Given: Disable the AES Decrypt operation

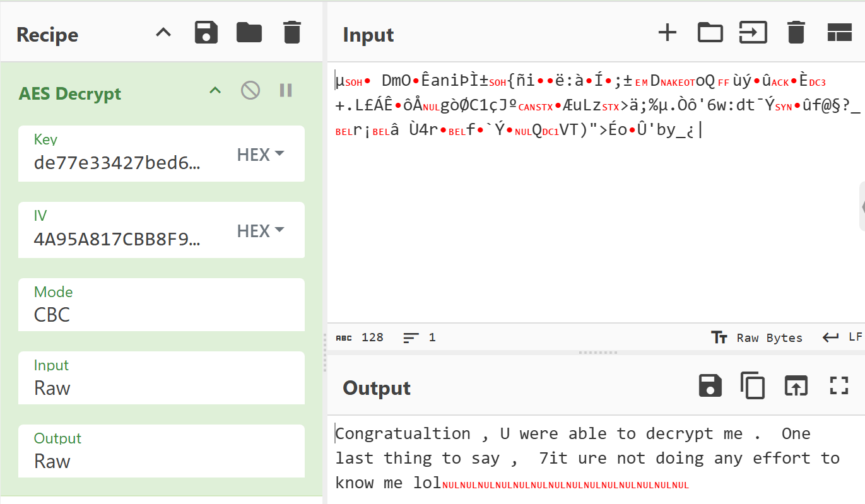Looking at the screenshot, I should click(250, 91).
